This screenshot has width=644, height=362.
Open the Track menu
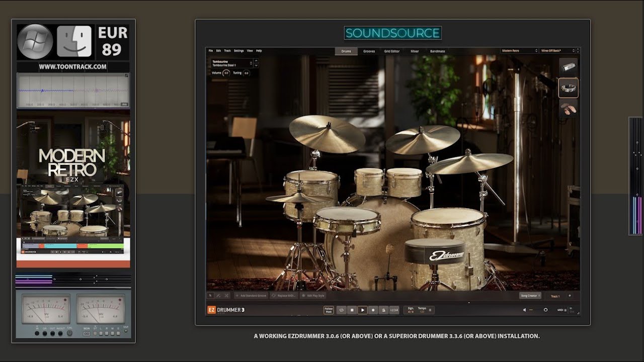point(227,51)
